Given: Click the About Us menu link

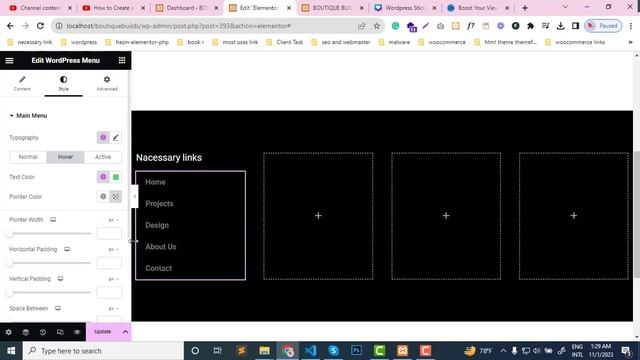Looking at the screenshot, I should (x=161, y=247).
